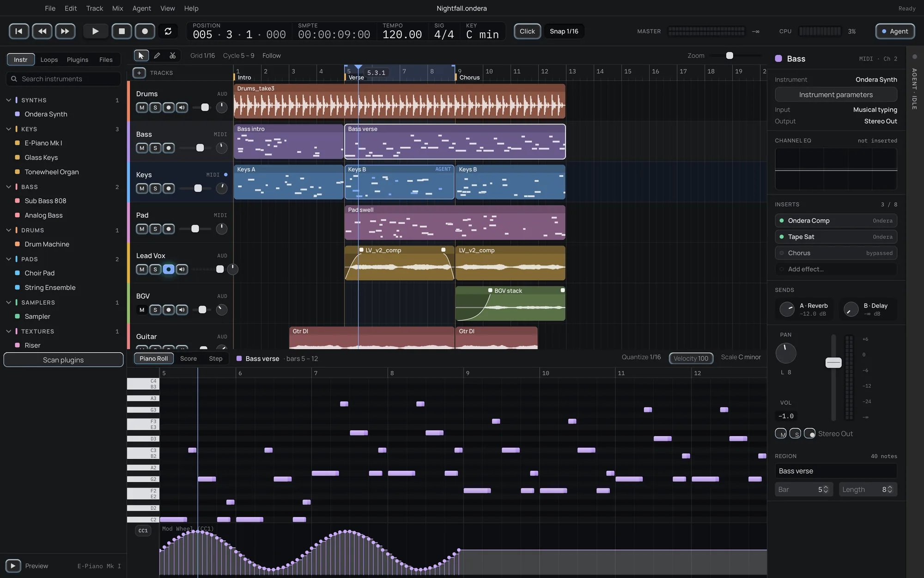Screen dimensions: 924x578
Task: Switch to the Score editor tab
Action: pos(188,358)
